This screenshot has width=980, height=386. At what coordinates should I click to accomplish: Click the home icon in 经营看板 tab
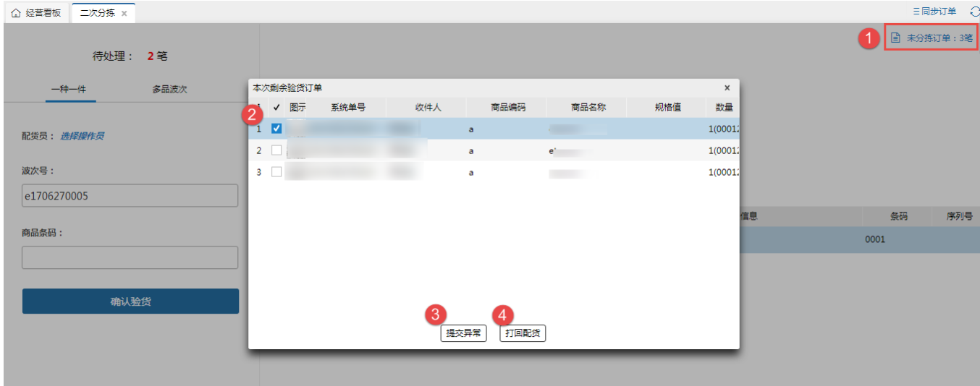pyautogui.click(x=16, y=13)
